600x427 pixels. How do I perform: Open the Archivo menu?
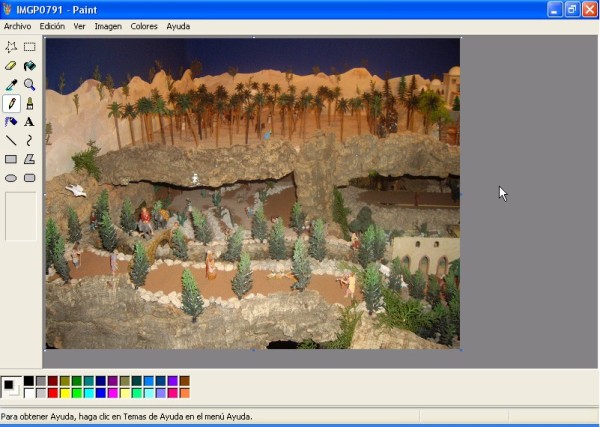(x=17, y=26)
